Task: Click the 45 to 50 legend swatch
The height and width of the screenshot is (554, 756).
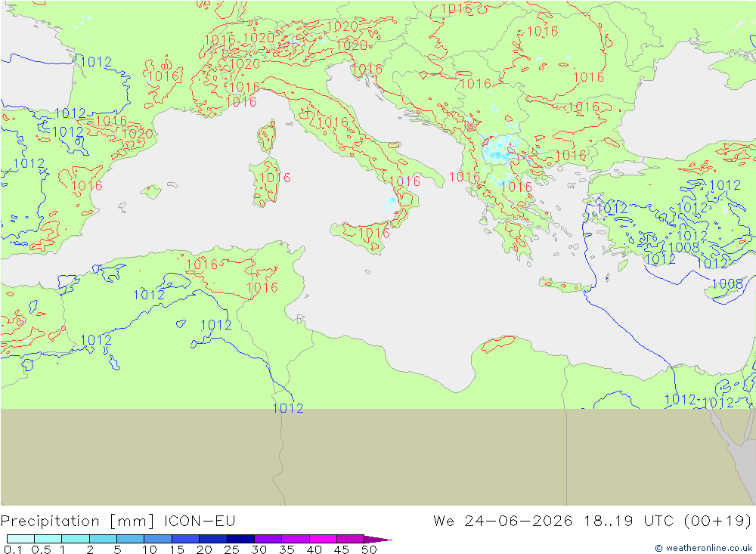Action: [x=351, y=539]
